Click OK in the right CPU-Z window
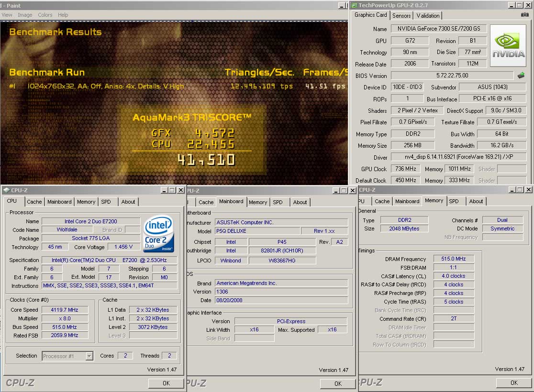This screenshot has height=392, width=534. tap(514, 383)
